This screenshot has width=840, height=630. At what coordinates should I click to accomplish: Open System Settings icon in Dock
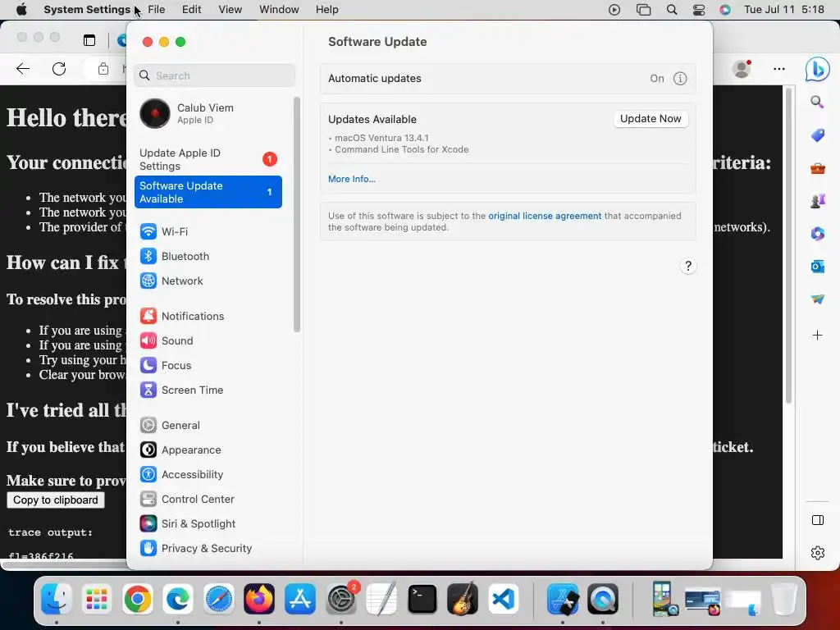(340, 598)
